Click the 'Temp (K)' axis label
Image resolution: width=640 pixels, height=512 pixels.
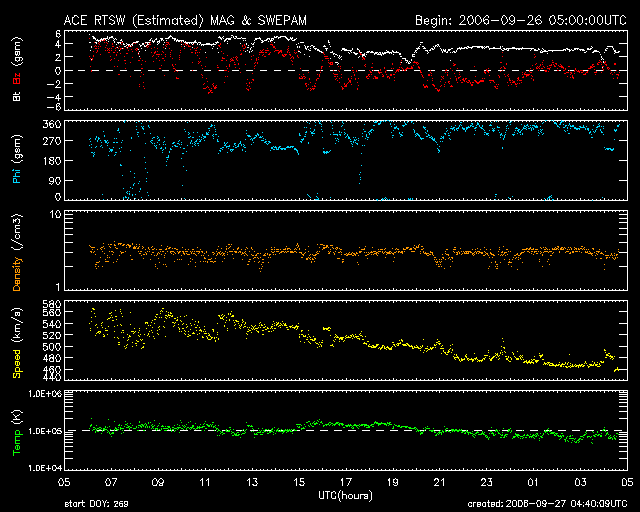tap(17, 432)
